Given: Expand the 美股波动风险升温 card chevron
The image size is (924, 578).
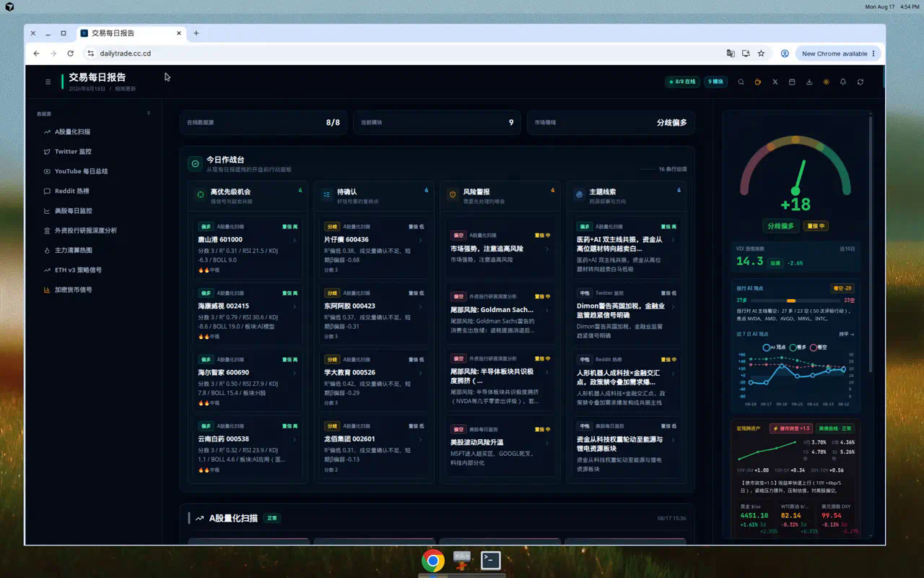Looking at the screenshot, I should tap(546, 442).
